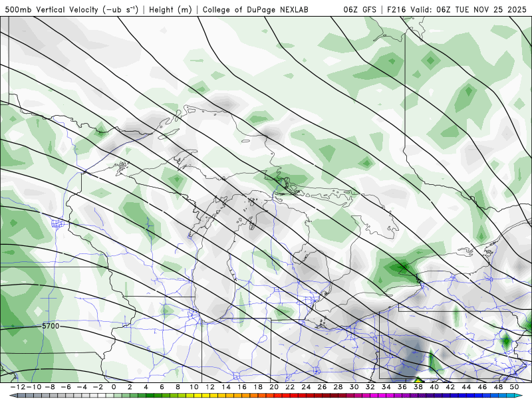Click the '32' color scale value
This screenshot has width=532, height=399.
tap(370, 387)
